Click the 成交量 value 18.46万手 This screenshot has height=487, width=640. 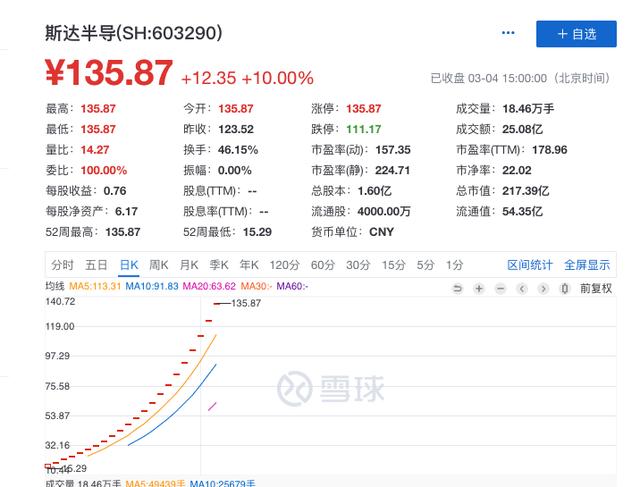pyautogui.click(x=528, y=109)
